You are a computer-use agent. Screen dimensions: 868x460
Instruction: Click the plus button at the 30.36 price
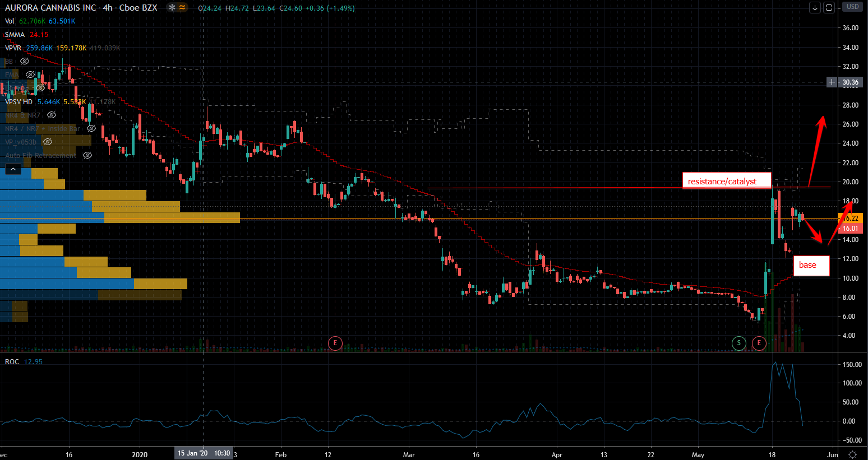tap(833, 82)
